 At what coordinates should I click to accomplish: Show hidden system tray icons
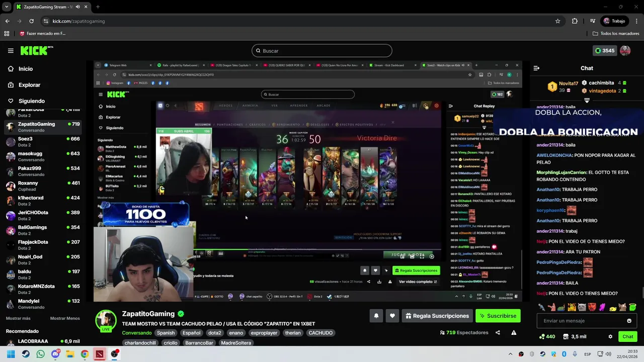click(x=510, y=354)
